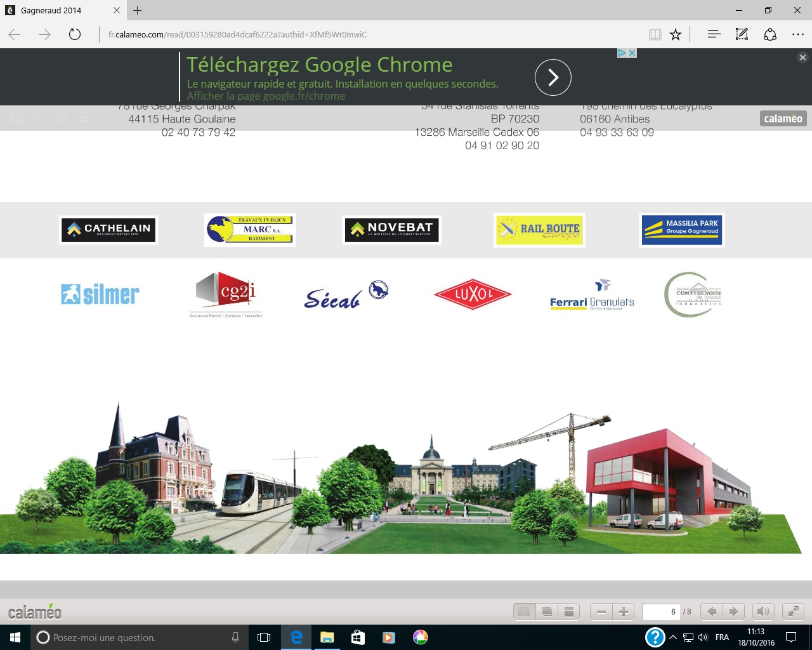The image size is (812, 650).
Task: Click the Chrome ad arrow button
Action: [x=553, y=77]
